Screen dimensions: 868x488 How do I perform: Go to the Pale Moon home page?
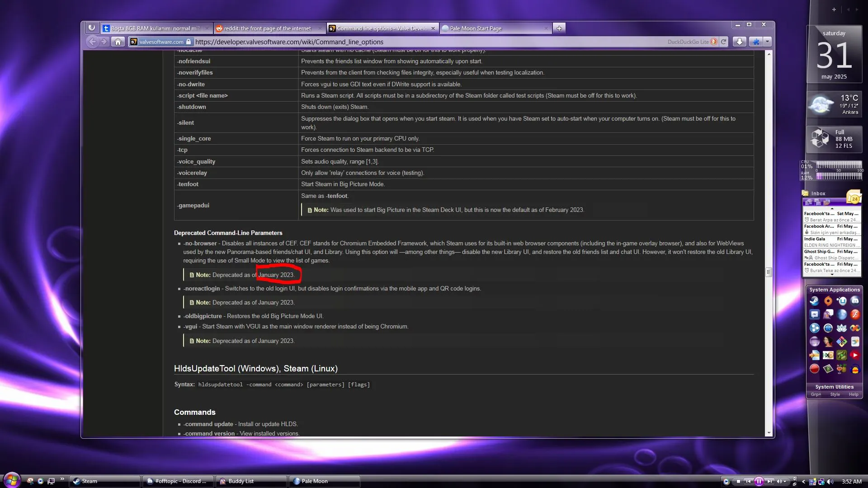118,42
